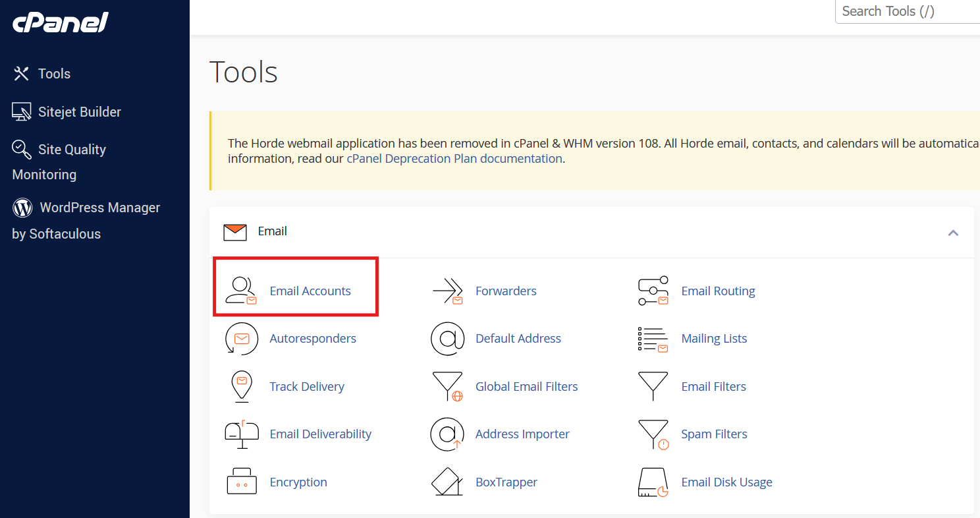This screenshot has height=518, width=980.
Task: Open the Address Importer link
Action: (x=522, y=434)
